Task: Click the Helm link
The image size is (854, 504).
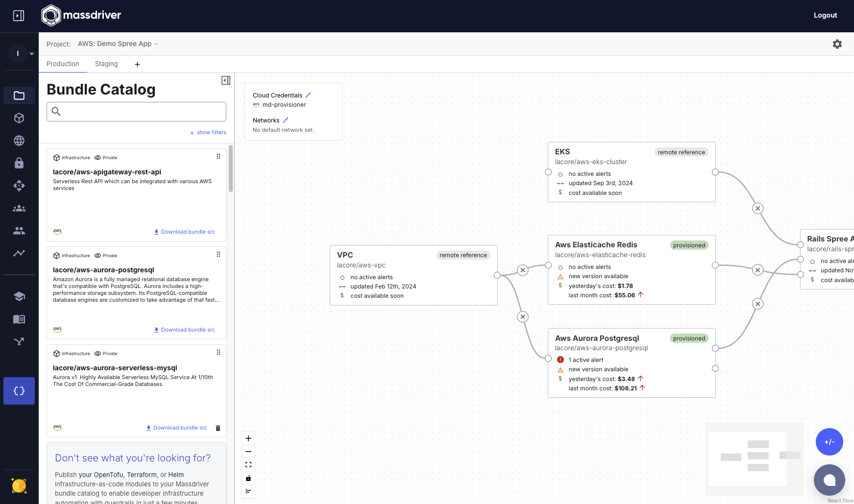Action: (176, 475)
